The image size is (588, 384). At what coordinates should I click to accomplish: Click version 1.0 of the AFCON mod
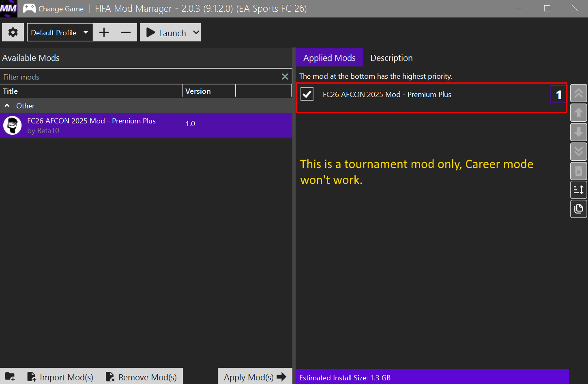click(190, 123)
